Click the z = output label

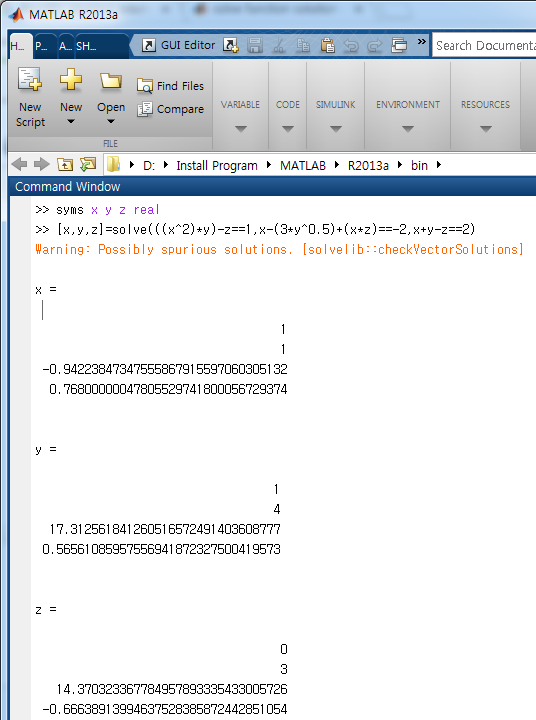point(46,610)
